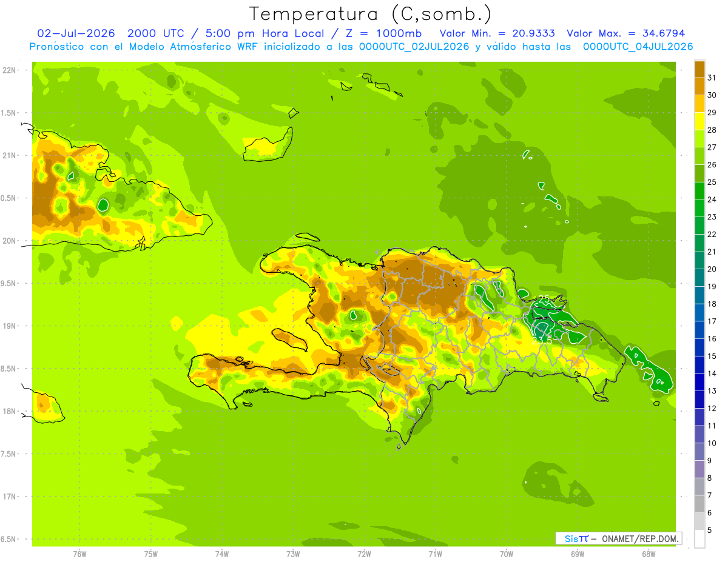
Task: Click the title "Temperatura (C,somb.)"
Action: coord(370,14)
